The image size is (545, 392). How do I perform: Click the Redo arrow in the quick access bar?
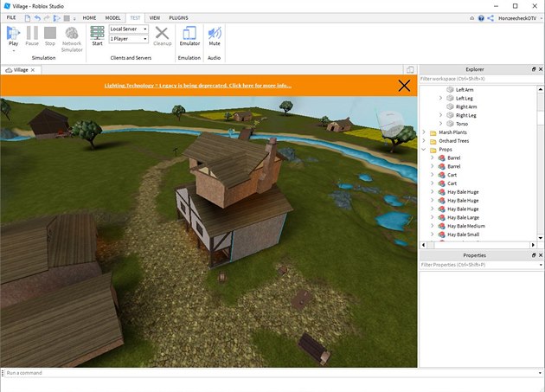pos(47,18)
